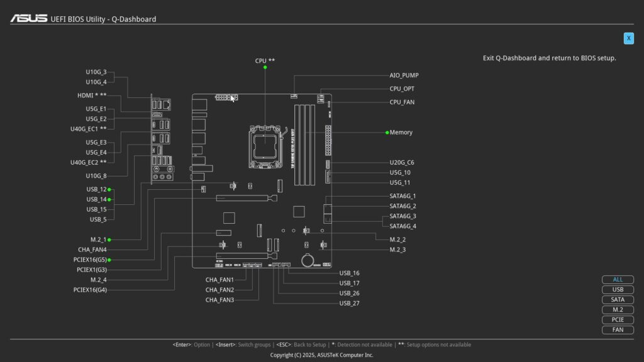Click the U5G_E1 label
This screenshot has height=362, width=644.
point(96,109)
